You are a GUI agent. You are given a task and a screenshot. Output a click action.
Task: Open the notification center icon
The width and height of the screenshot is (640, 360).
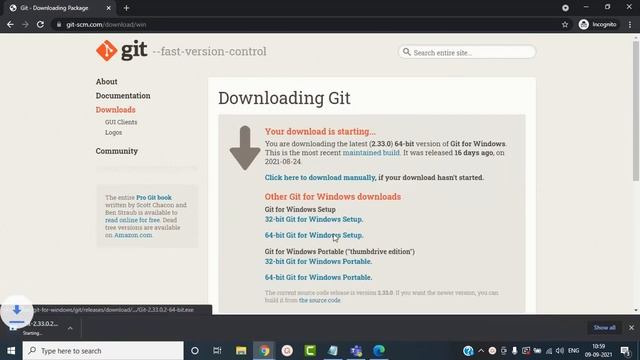[625, 351]
